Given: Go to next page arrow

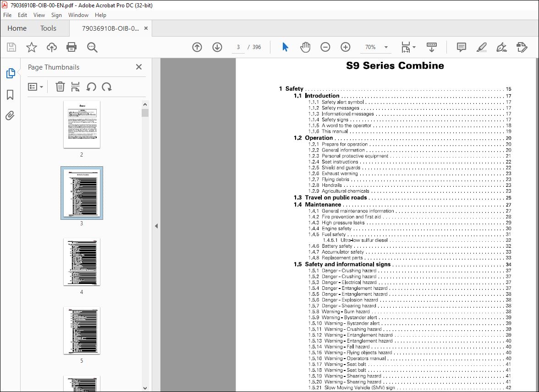Looking at the screenshot, I should pyautogui.click(x=217, y=47).
